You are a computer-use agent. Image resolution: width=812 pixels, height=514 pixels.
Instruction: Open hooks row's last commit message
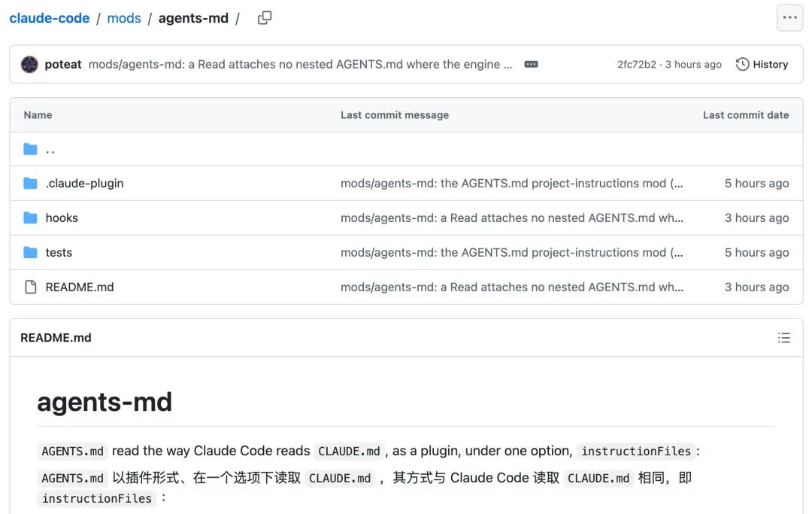(x=512, y=218)
